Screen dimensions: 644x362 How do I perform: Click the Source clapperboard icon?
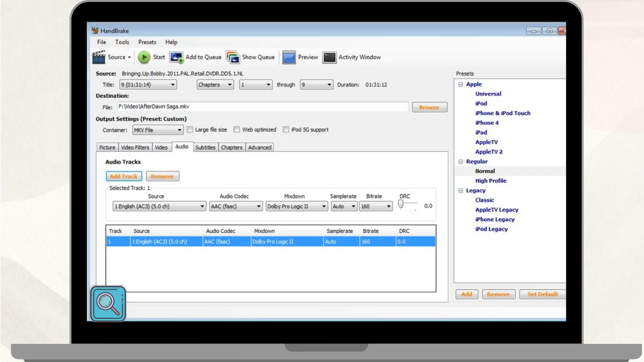tap(99, 57)
